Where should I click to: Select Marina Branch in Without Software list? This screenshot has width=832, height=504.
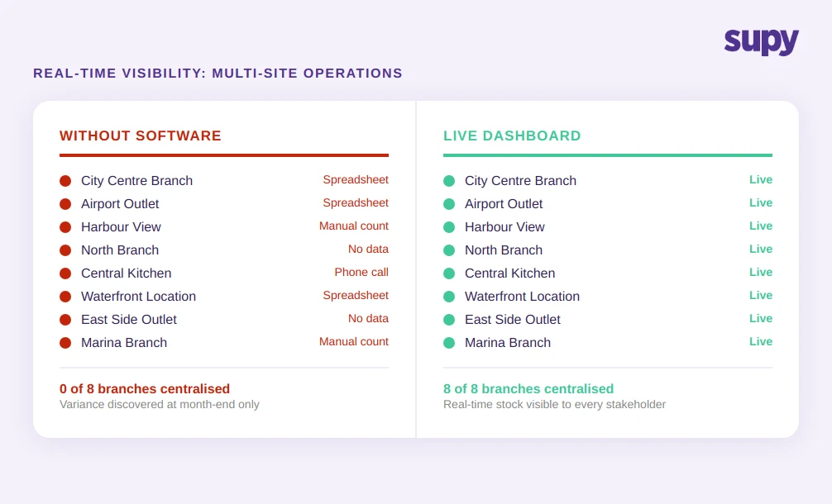tap(124, 343)
